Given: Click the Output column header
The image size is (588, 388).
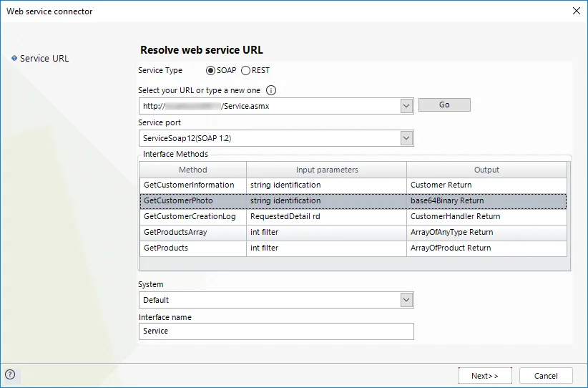Looking at the screenshot, I should click(486, 170).
